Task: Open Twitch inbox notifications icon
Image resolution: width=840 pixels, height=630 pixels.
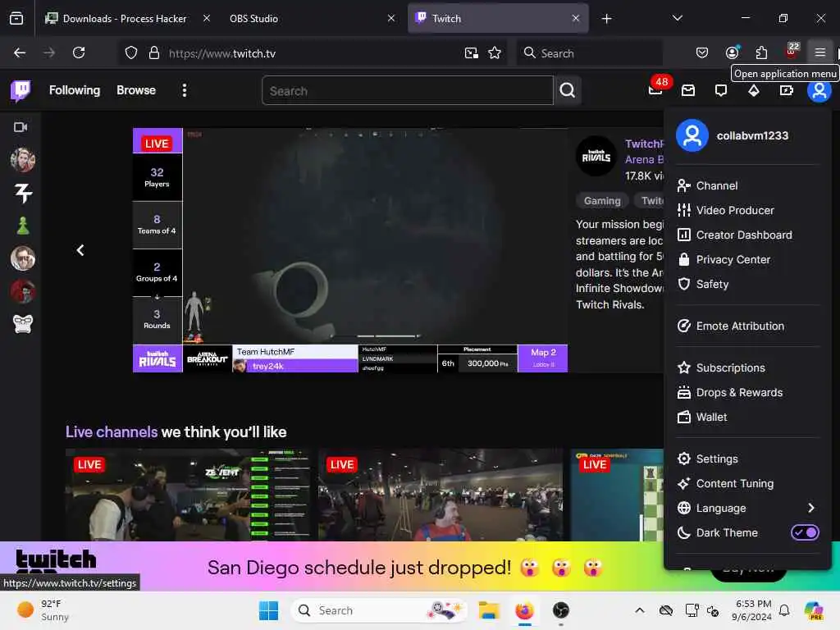Action: coord(688,90)
